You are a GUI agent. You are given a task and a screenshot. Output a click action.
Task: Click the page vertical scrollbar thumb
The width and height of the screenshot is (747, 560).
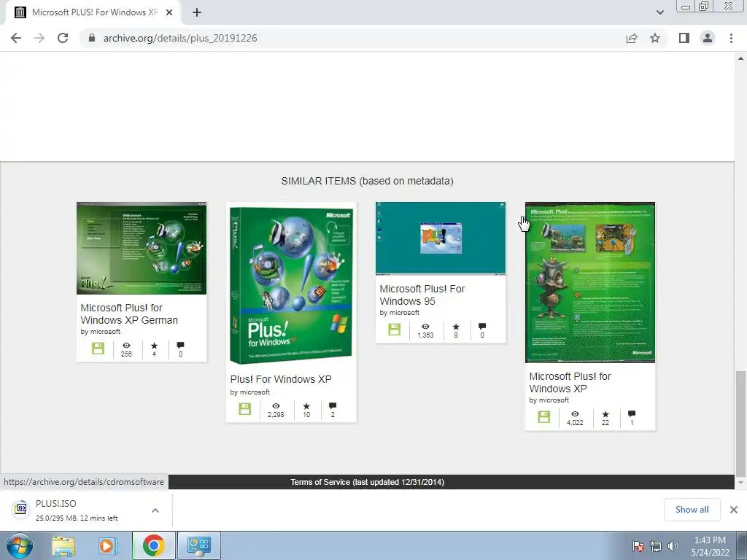(x=740, y=423)
